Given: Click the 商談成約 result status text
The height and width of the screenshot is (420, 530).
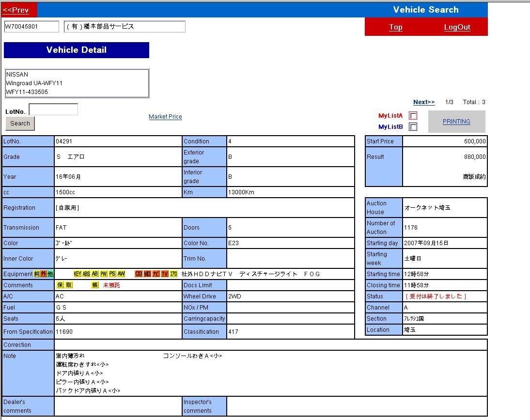Looking at the screenshot, I should pyautogui.click(x=474, y=177).
